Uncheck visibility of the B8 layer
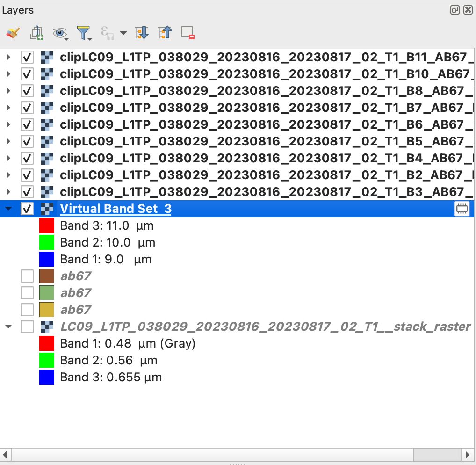 [27, 91]
